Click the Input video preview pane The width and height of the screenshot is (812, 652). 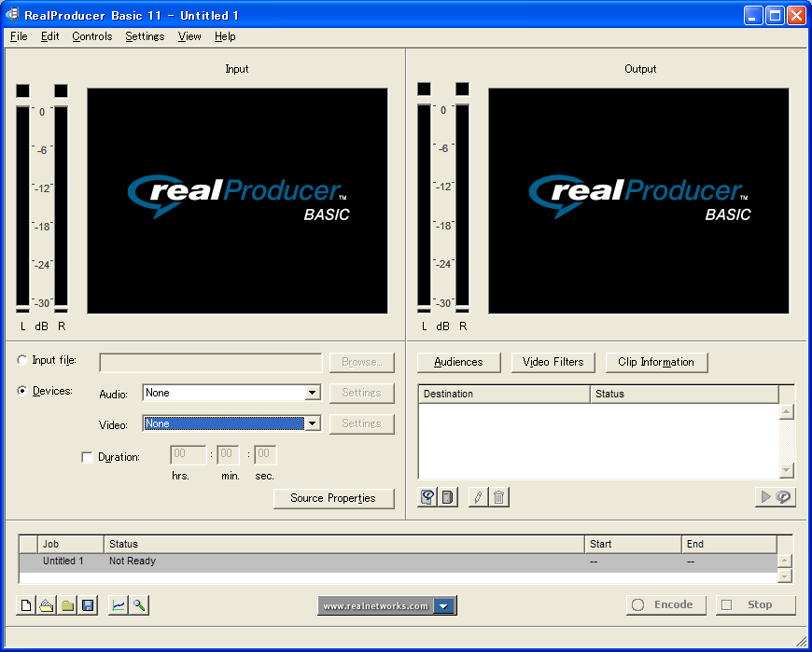tap(237, 201)
